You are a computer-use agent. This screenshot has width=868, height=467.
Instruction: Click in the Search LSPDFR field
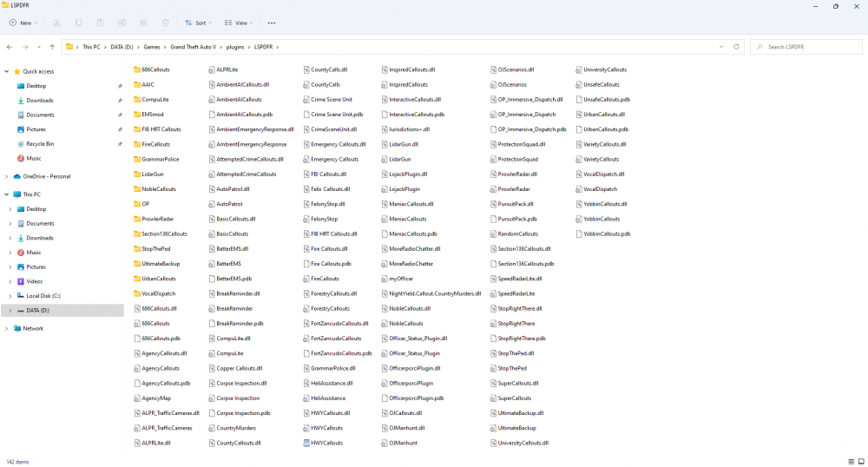(806, 47)
